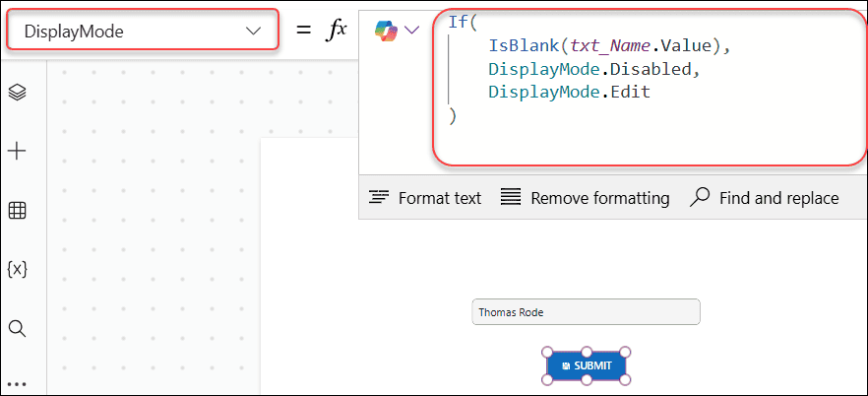Click DisplayMode.Disabled in the formula
The height and width of the screenshot is (396, 868).
[590, 69]
